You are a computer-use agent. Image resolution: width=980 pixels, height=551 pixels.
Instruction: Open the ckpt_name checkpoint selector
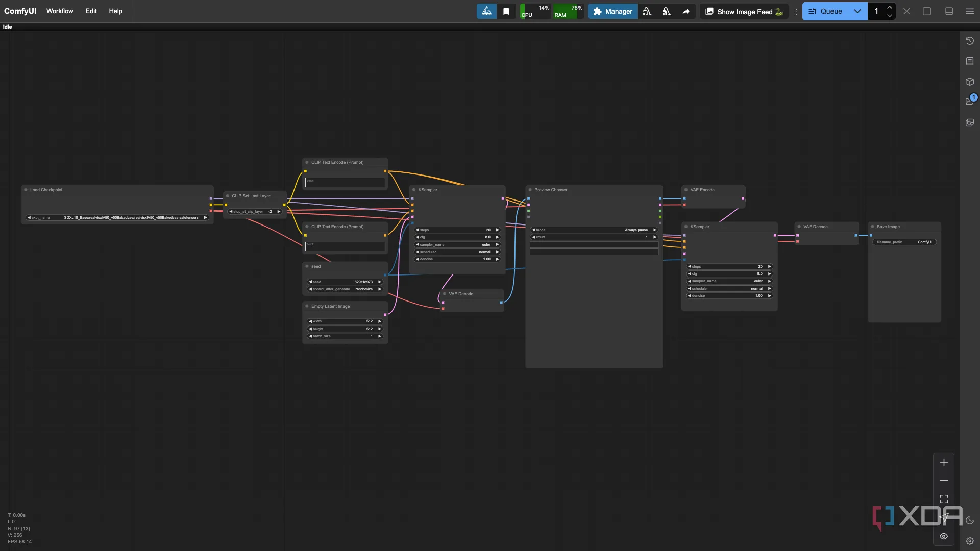click(x=117, y=218)
